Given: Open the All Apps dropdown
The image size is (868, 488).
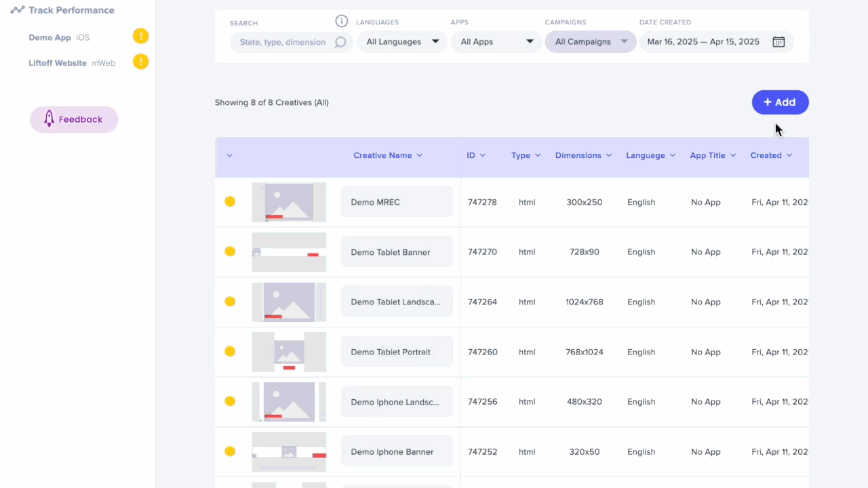Looking at the screenshot, I should pos(496,42).
